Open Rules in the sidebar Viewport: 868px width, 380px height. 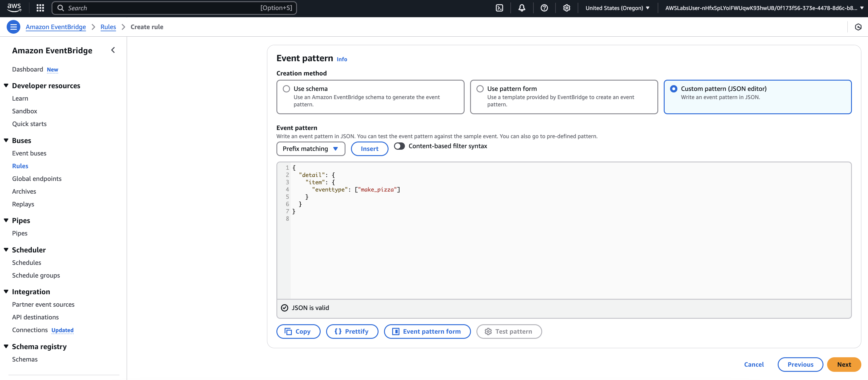20,166
